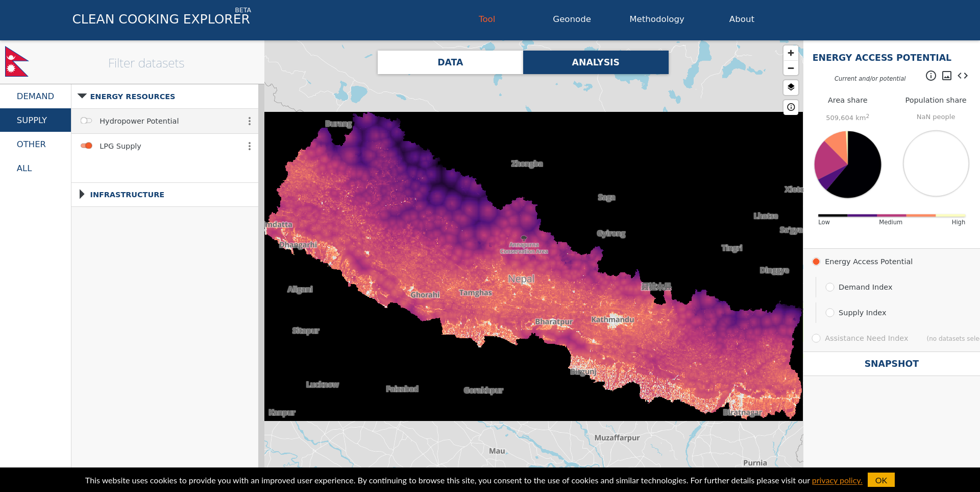Switch to the DATA tab

[x=450, y=62]
